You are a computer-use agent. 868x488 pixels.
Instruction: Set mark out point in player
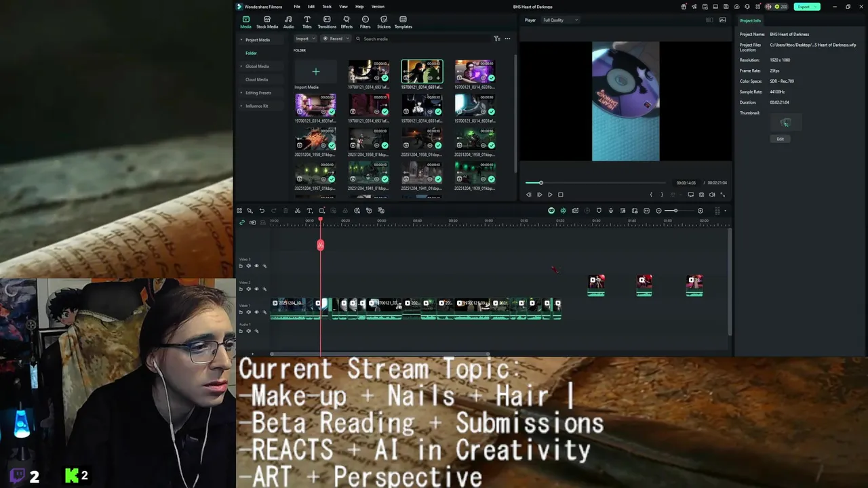[662, 195]
